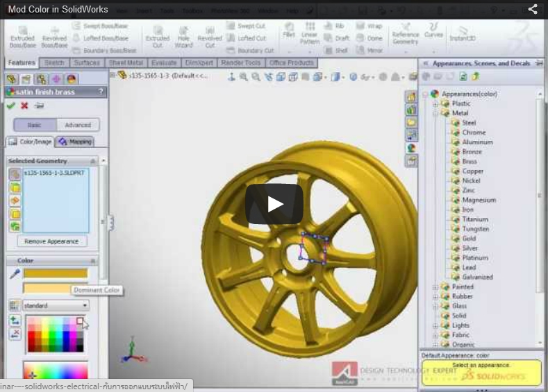Switch to the DimXpert tab
This screenshot has width=548, height=392.
(x=199, y=62)
